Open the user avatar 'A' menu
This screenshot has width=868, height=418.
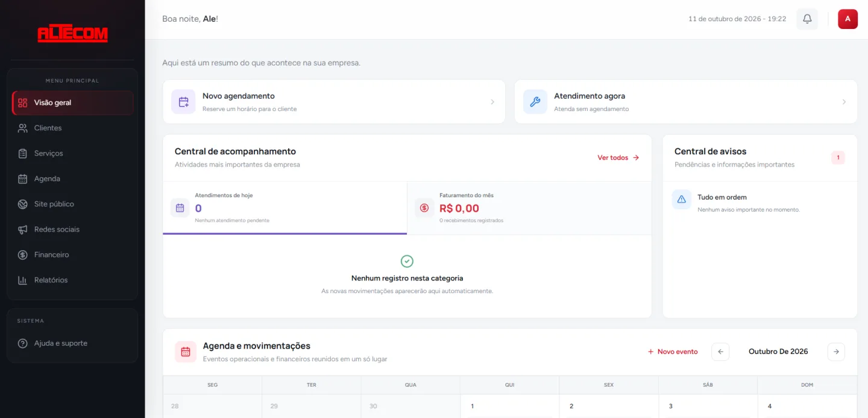tap(848, 19)
